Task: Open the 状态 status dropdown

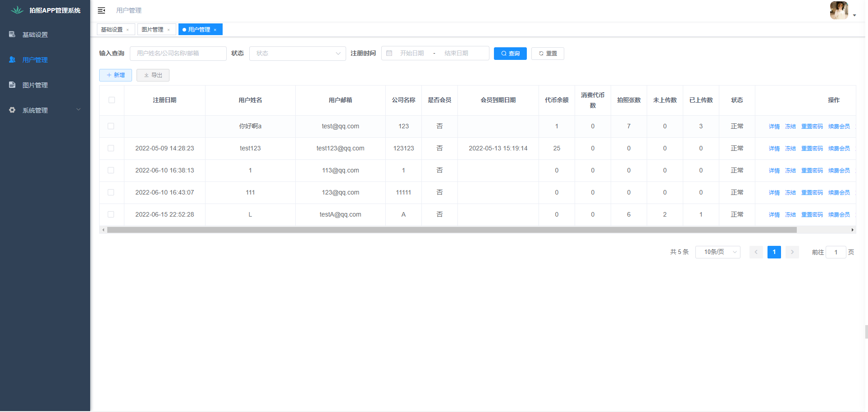Action: click(x=297, y=54)
